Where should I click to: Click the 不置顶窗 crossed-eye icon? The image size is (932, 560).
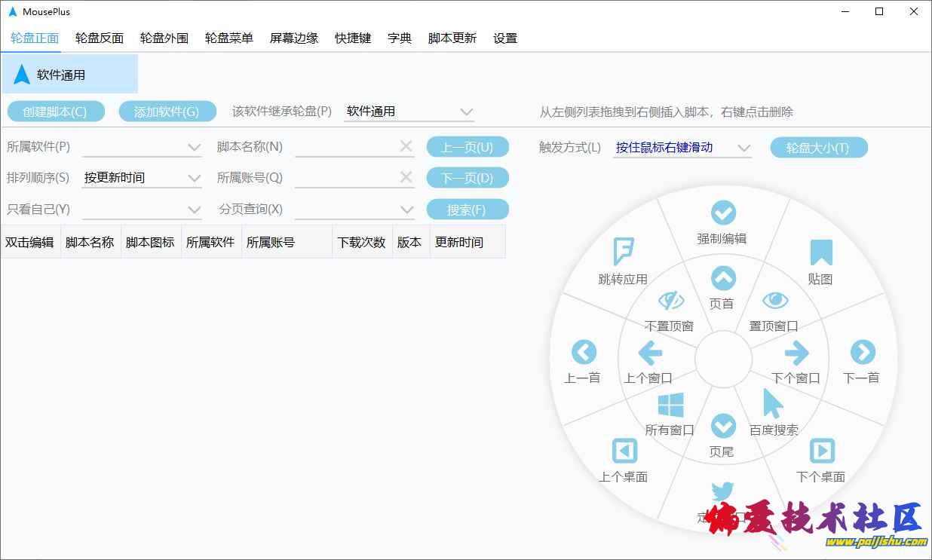click(x=670, y=301)
